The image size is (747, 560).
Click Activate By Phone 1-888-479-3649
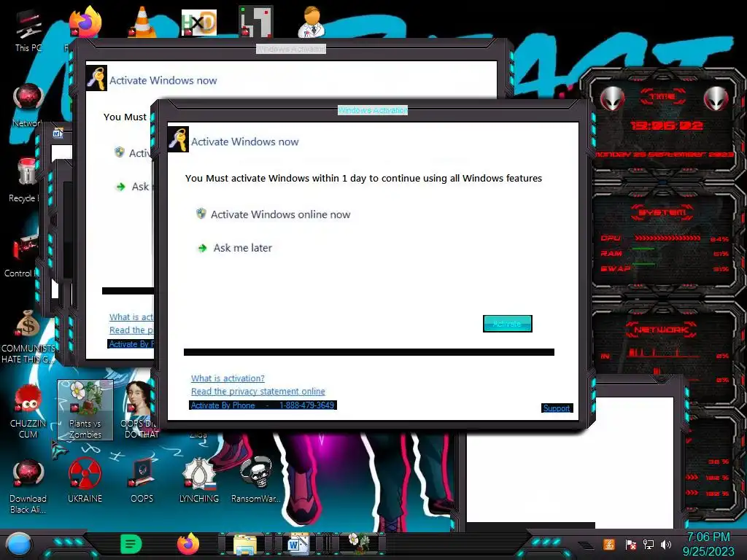click(263, 405)
